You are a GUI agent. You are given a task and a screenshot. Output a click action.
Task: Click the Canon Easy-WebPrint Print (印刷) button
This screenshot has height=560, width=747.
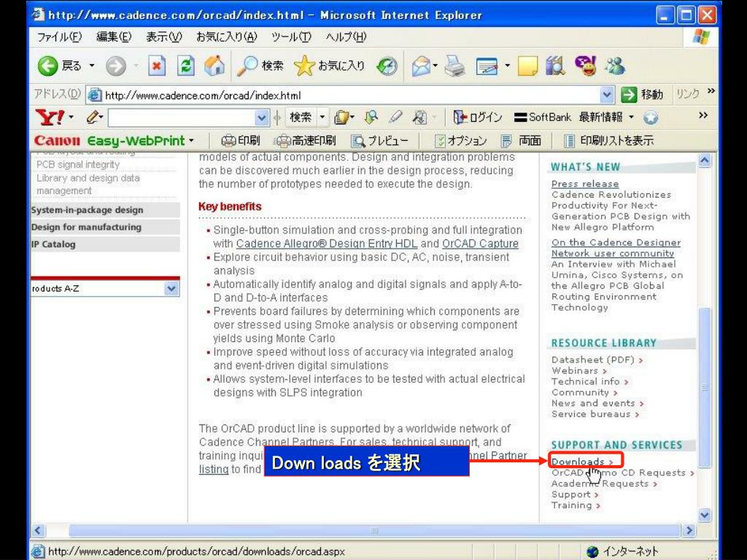click(x=241, y=141)
